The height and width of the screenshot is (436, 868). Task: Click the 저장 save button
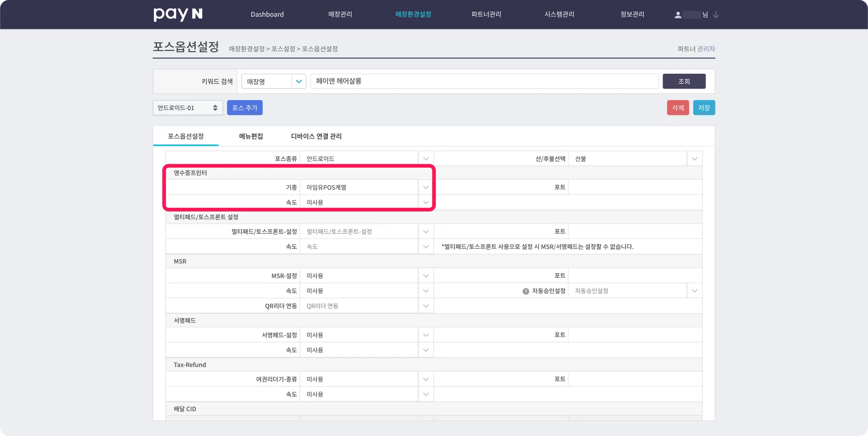click(x=704, y=108)
